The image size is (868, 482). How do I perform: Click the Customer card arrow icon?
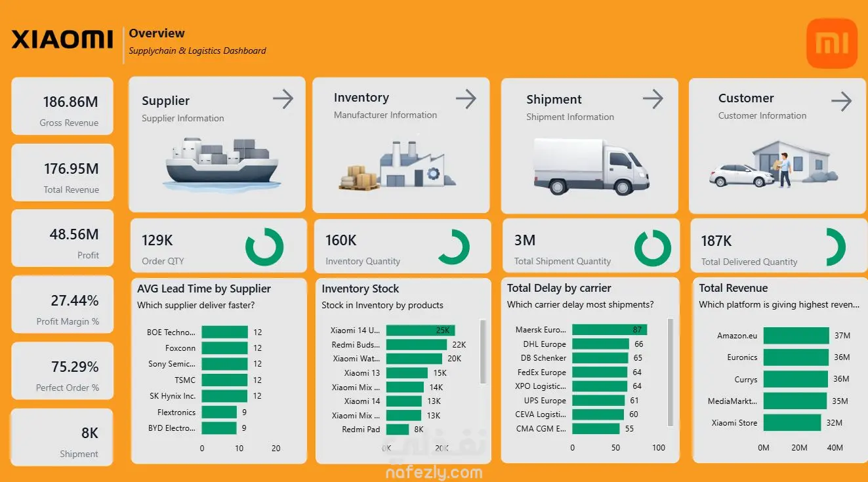click(841, 101)
